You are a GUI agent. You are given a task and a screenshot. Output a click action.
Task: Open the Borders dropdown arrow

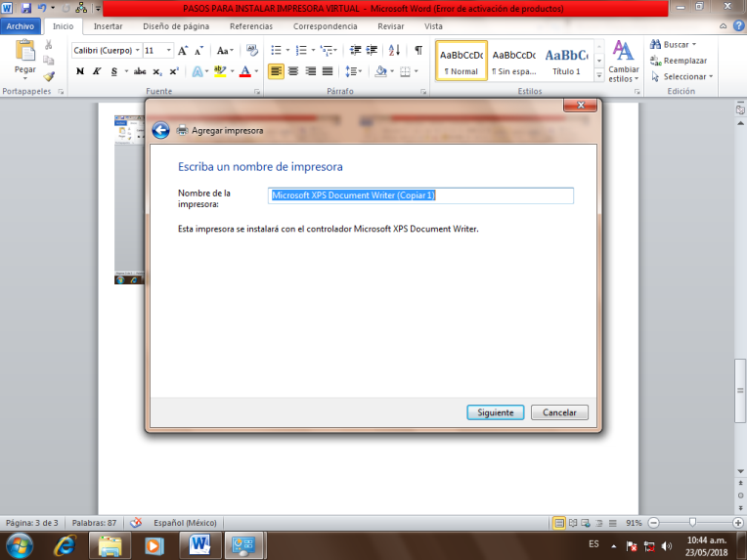[416, 71]
